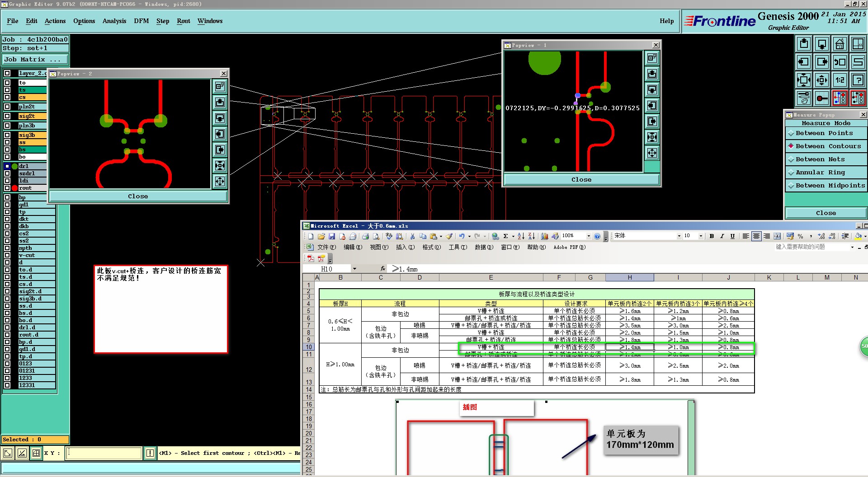Open the Analysis menu

[114, 21]
